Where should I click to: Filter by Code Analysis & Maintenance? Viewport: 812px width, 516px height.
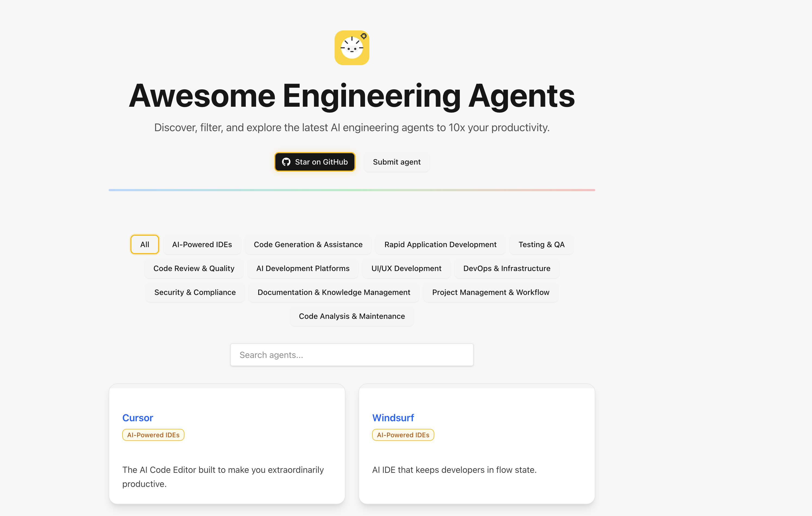[x=352, y=316]
